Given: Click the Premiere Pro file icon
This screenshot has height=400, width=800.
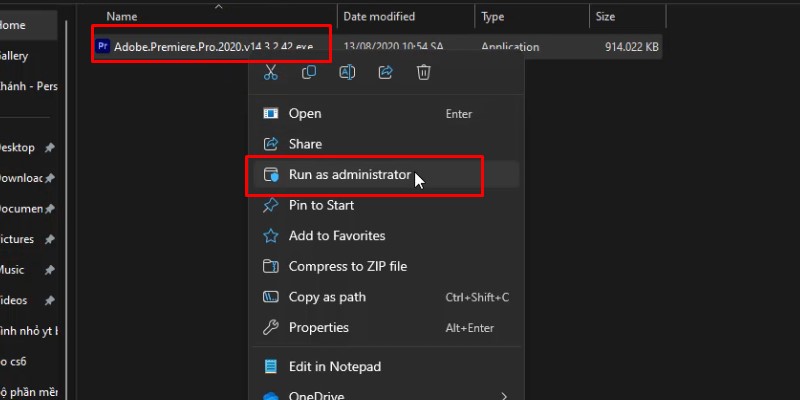Looking at the screenshot, I should [x=102, y=46].
